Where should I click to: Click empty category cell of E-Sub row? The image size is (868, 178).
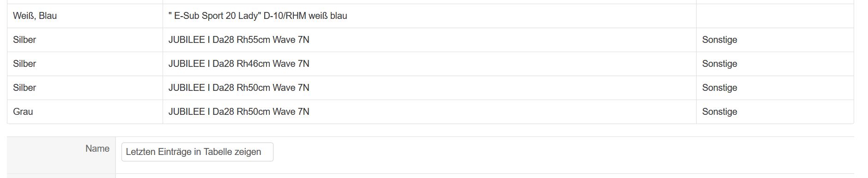[x=775, y=16]
